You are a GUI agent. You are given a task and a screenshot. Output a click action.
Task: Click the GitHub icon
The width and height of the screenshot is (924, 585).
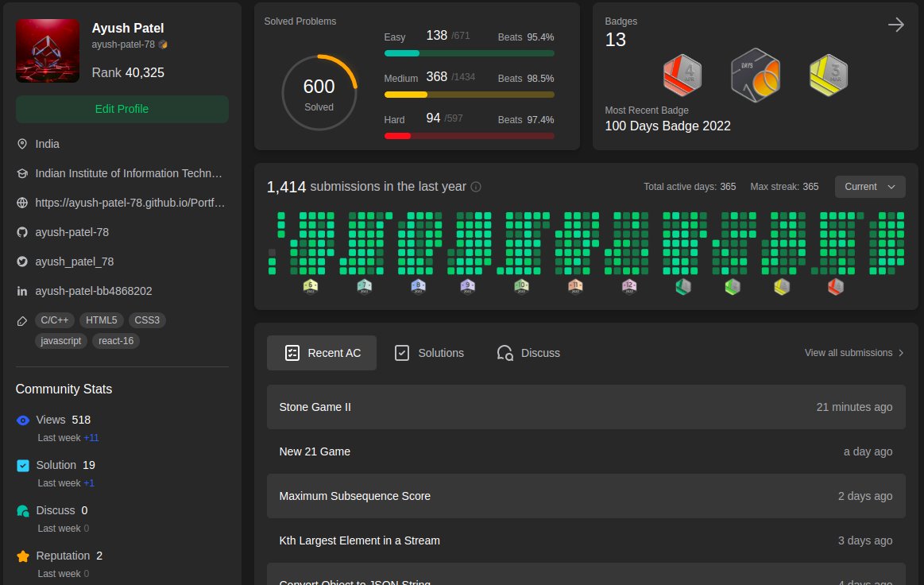point(22,232)
